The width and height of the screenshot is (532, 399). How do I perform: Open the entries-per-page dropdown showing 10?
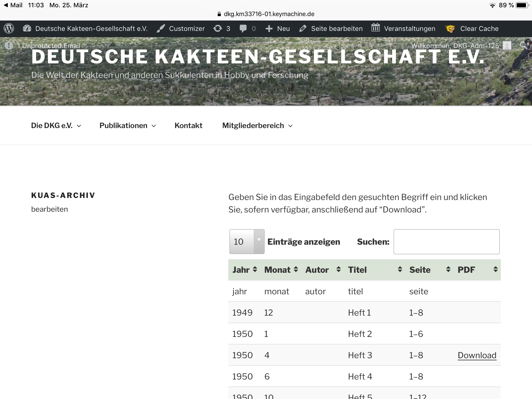pos(247,242)
